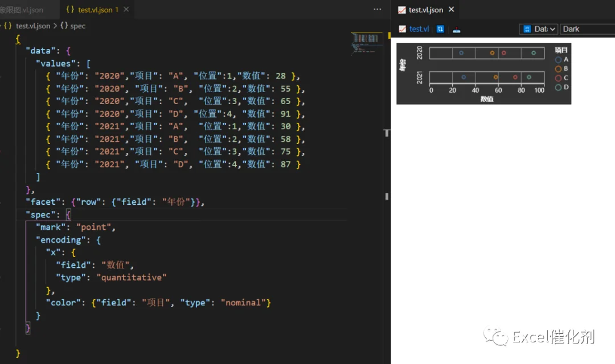Click the export tray icon in preview toolbar

pyautogui.click(x=457, y=30)
